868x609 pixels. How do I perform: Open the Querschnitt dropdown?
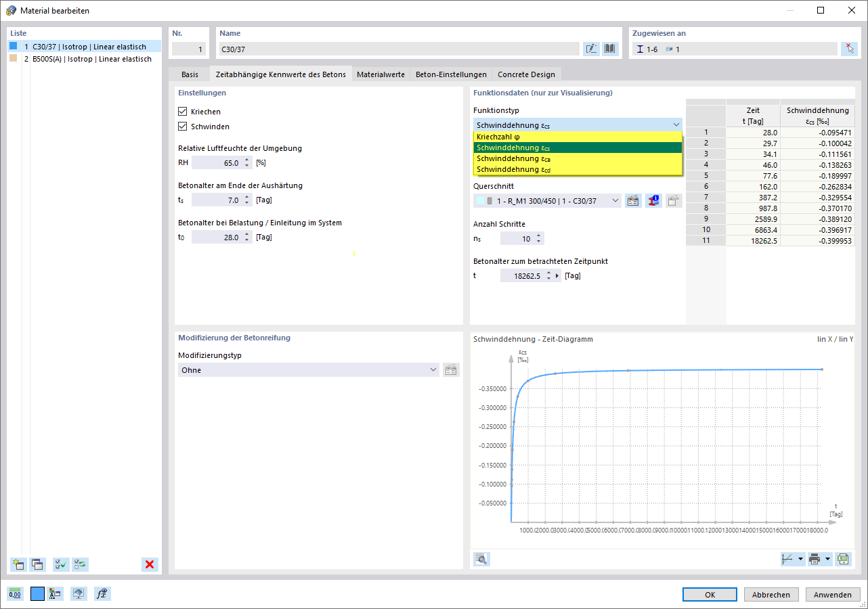coord(547,200)
